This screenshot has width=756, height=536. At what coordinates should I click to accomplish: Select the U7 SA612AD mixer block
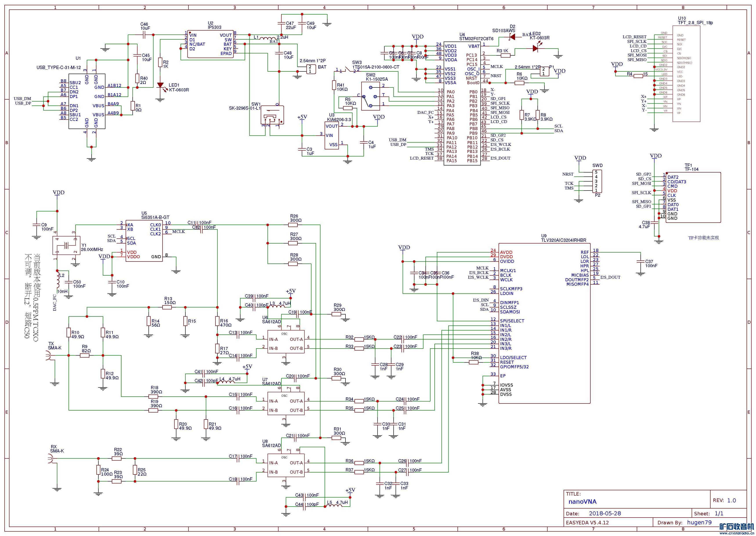[286, 403]
